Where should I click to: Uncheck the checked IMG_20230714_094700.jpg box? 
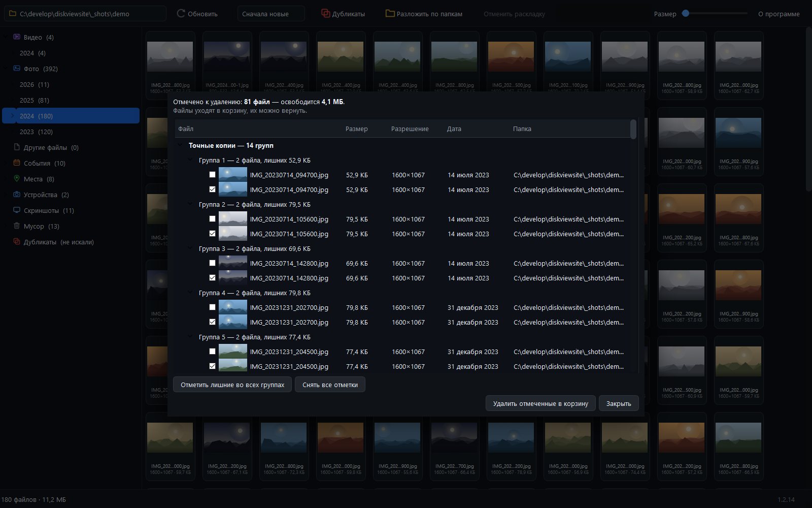point(212,189)
